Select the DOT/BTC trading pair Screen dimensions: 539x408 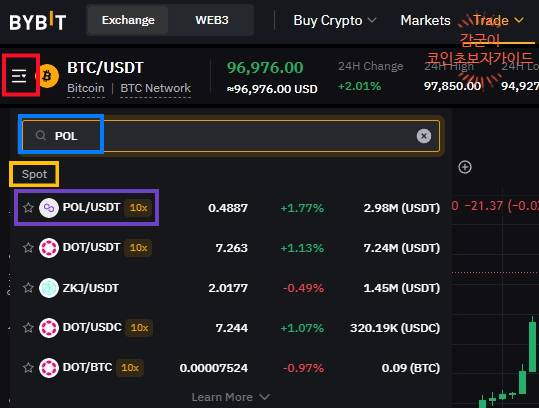pos(231,368)
